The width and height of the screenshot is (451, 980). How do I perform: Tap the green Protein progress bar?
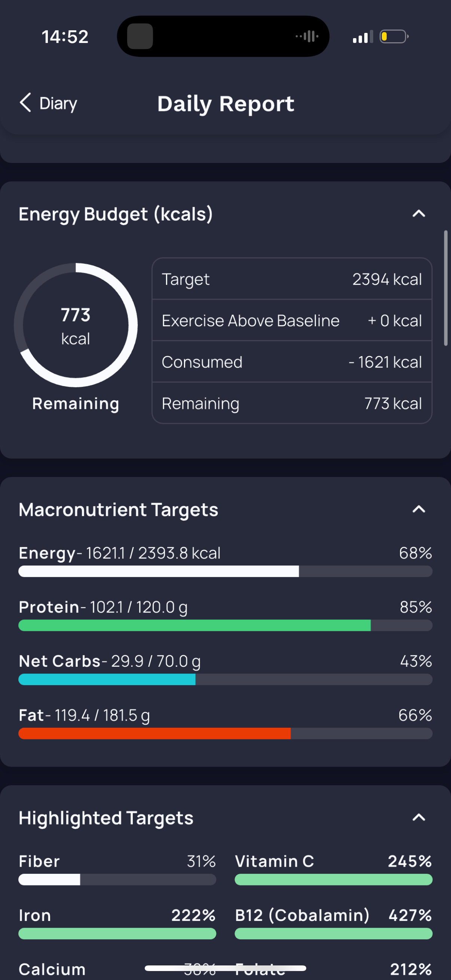coord(225,625)
